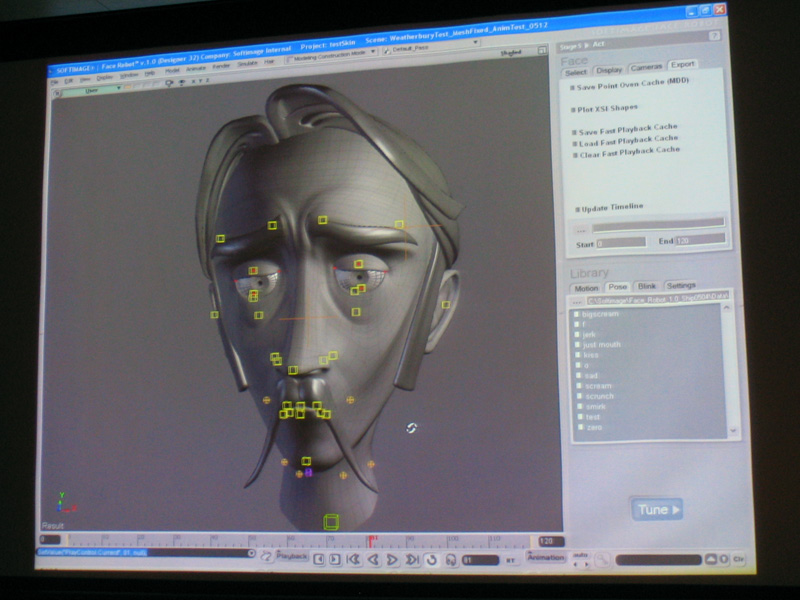
Task: Click the timeline current frame marker
Action: coord(373,540)
